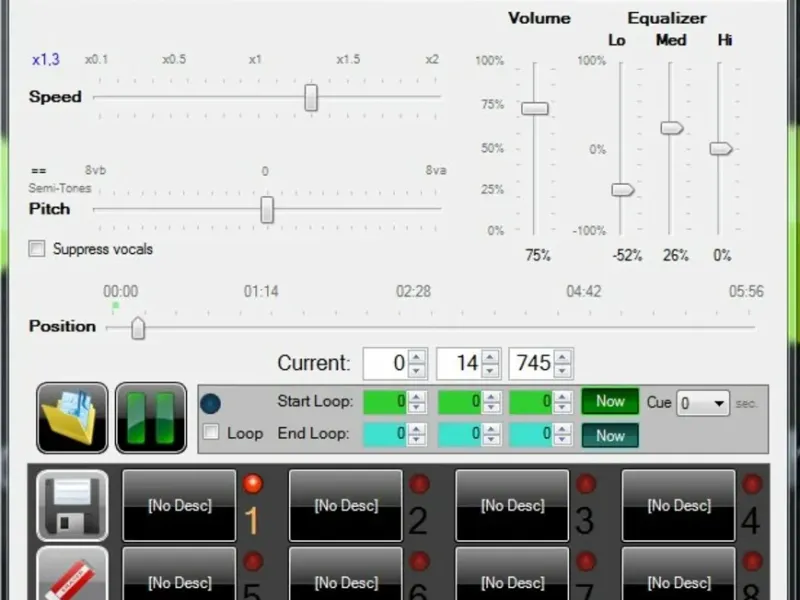
Task: Click the 75% volume value text
Action: click(x=538, y=255)
